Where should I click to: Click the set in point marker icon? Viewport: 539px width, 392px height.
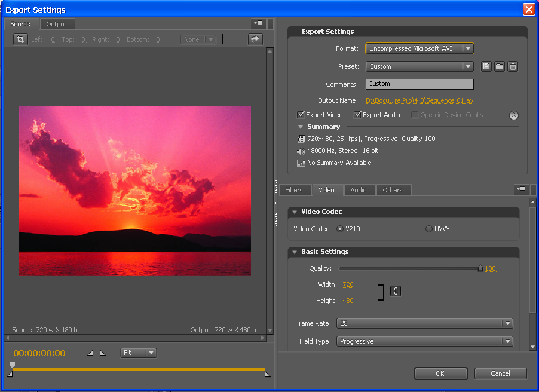tap(90, 353)
